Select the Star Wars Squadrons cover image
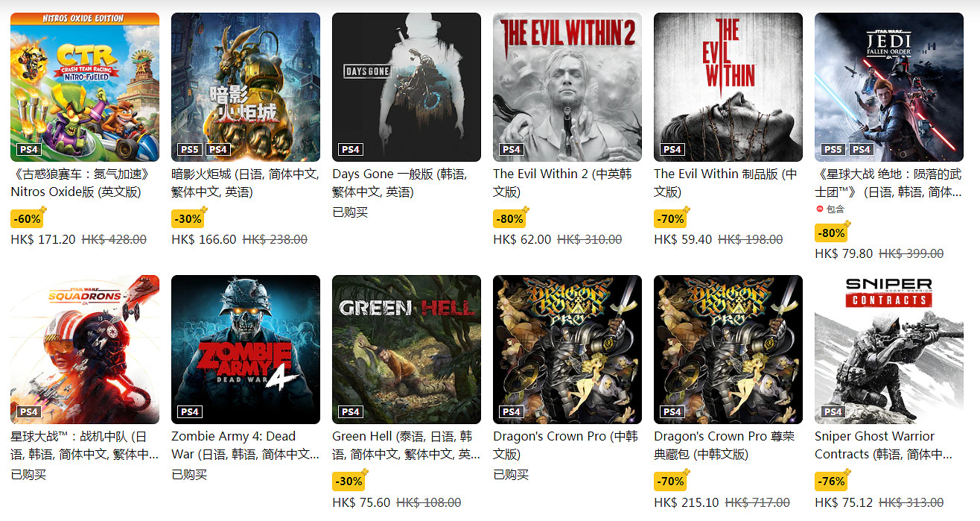 (85, 350)
